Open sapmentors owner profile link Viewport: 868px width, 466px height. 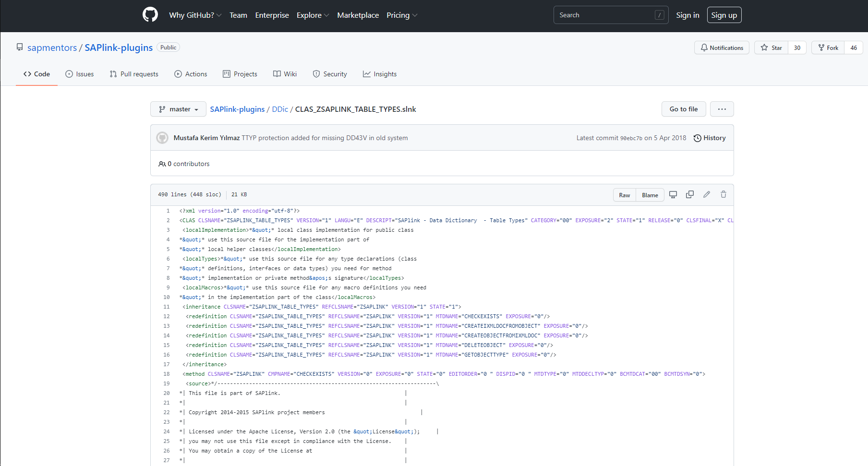click(52, 48)
